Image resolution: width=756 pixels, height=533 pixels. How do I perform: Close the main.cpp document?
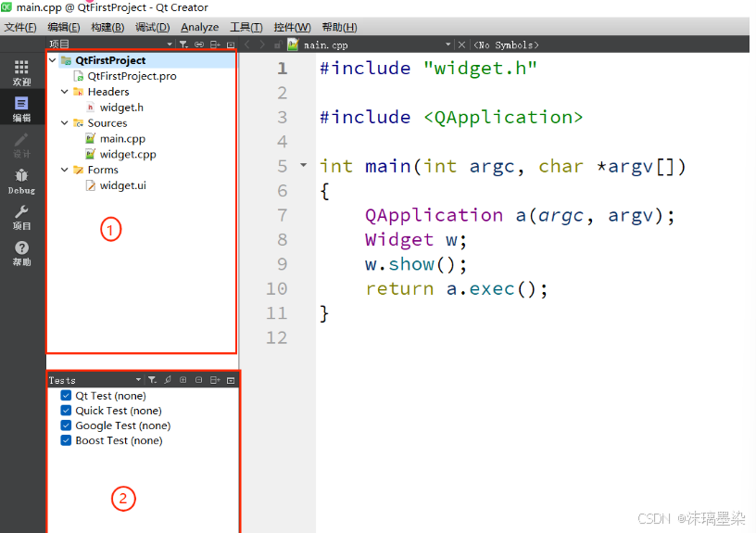click(462, 44)
